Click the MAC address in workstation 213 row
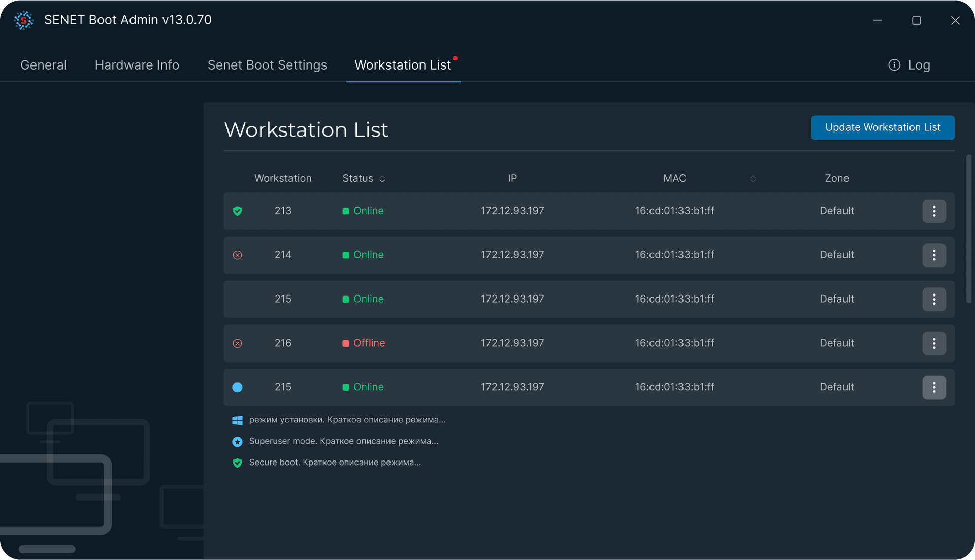Screen dimensions: 975x560 674,211
